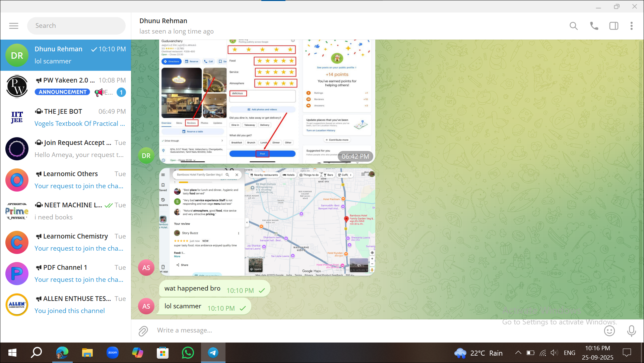
Task: Open the restaurant review screenshot image
Action: [x=267, y=101]
